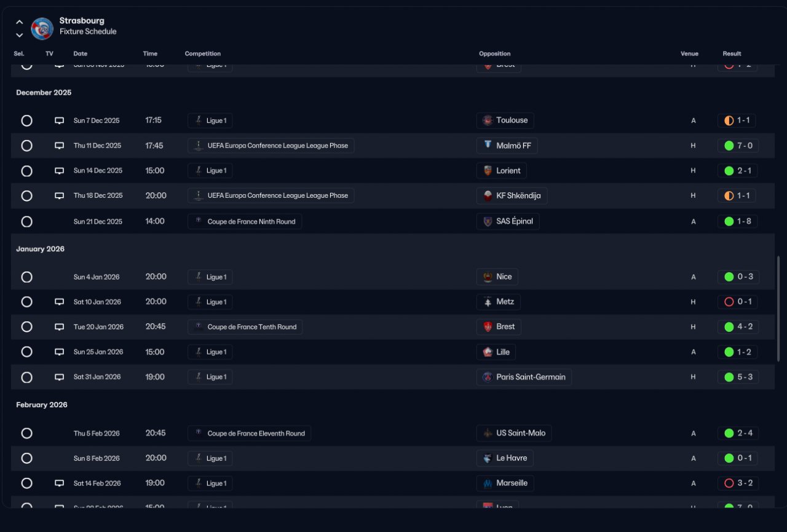Viewport: 787px width, 532px height.
Task: Click the Brest badge in the Tenth Round row
Action: [x=488, y=327]
